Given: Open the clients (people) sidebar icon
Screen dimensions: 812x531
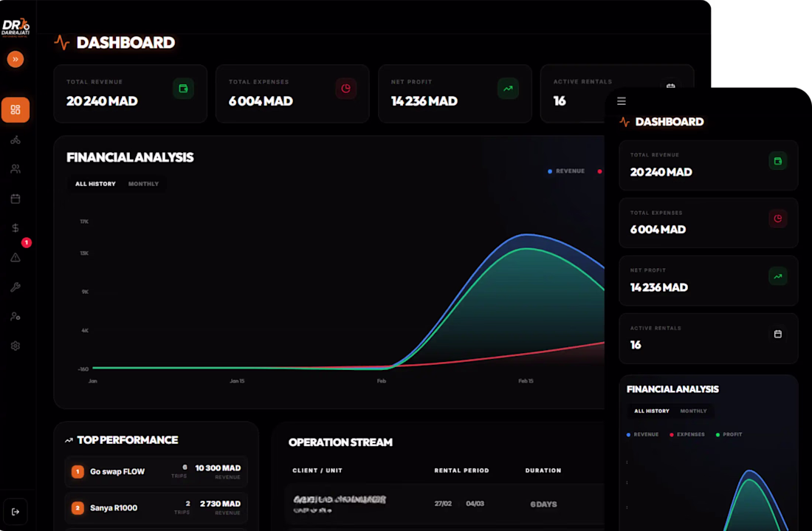Looking at the screenshot, I should click(x=16, y=169).
